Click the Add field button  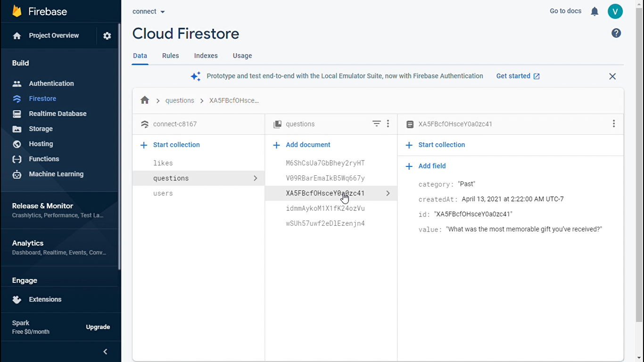coord(432,166)
